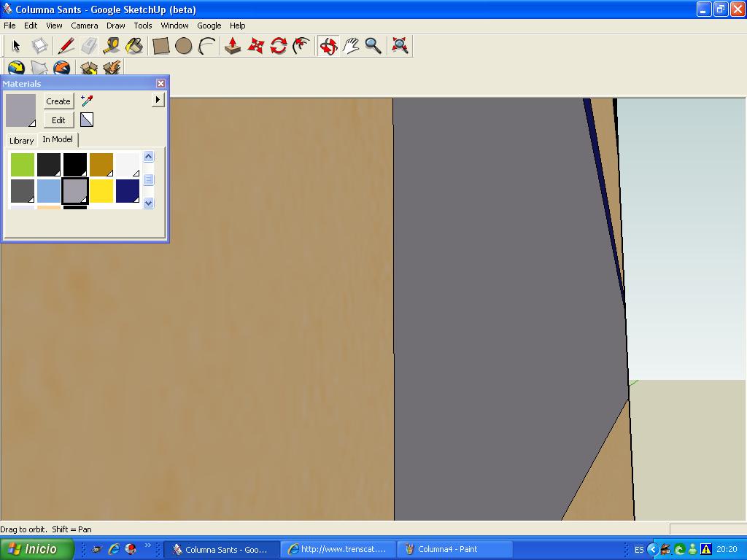Pick the sample paint eyedropper

click(87, 101)
